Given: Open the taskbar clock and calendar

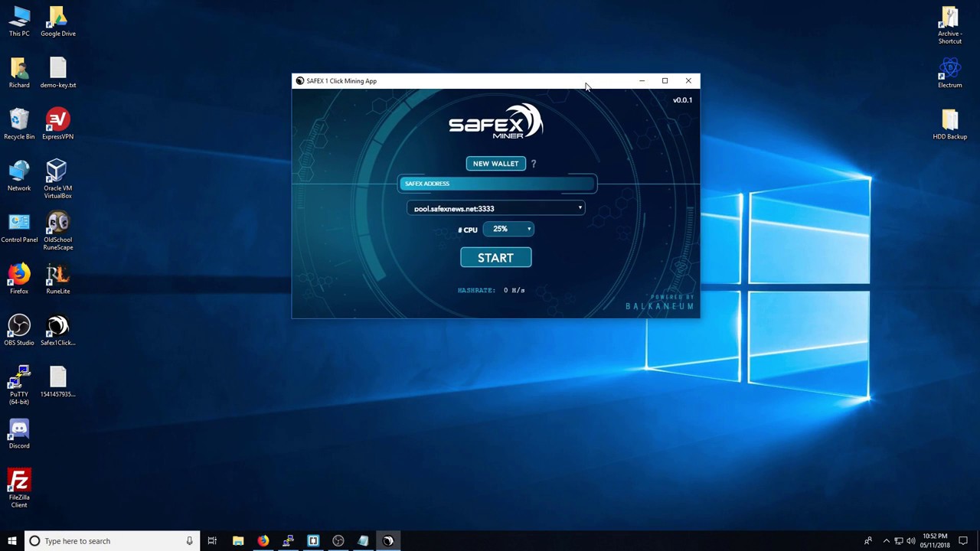Looking at the screenshot, I should pyautogui.click(x=935, y=541).
